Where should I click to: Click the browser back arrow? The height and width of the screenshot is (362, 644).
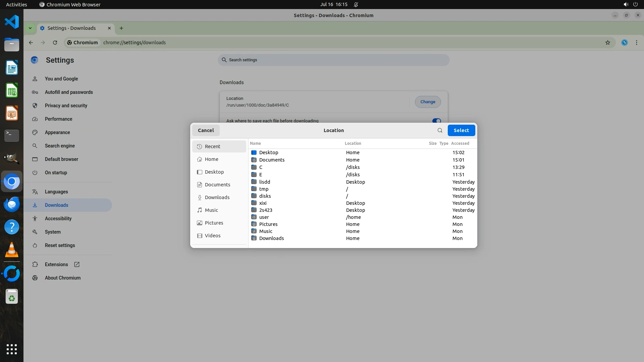(31, 43)
